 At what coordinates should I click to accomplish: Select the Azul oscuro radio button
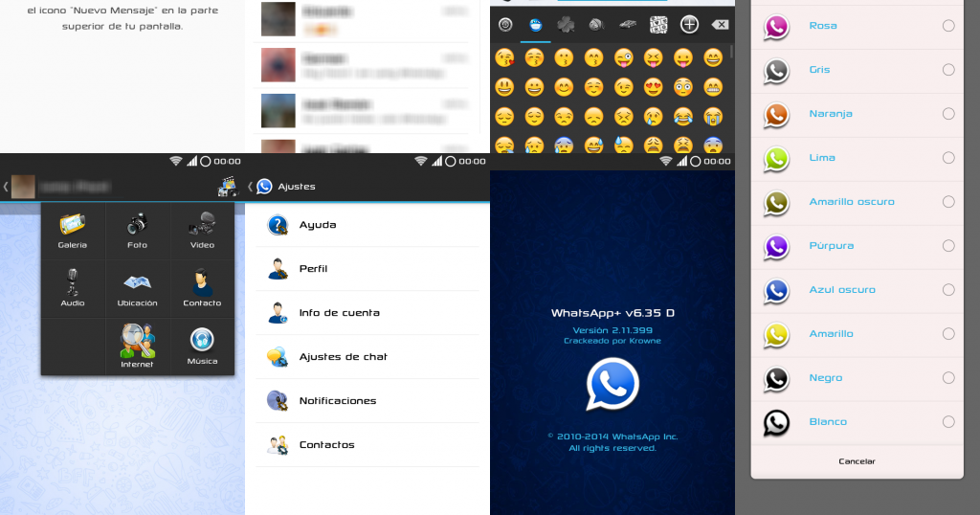(x=948, y=290)
